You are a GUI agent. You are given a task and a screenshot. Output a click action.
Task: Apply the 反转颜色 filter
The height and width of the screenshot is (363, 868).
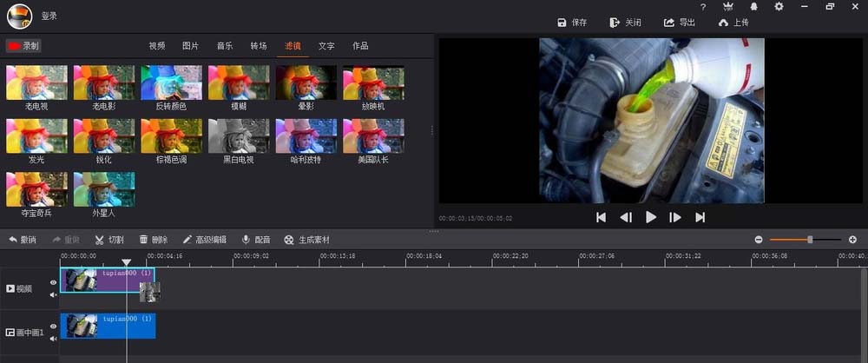[x=172, y=82]
